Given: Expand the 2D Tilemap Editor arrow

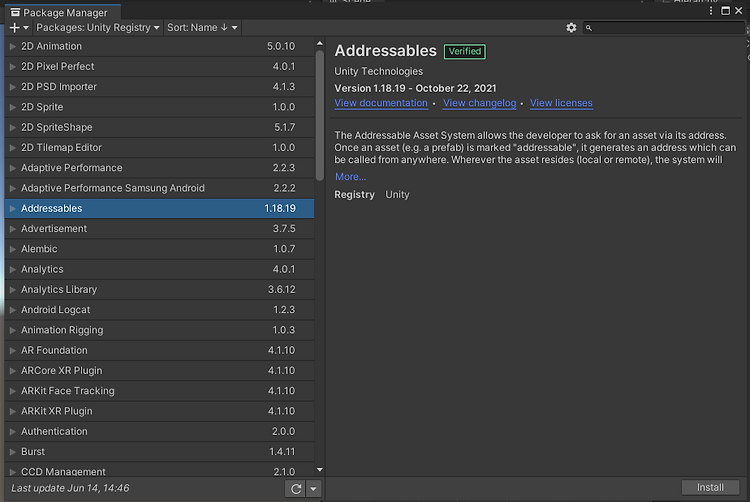Looking at the screenshot, I should [x=13, y=148].
